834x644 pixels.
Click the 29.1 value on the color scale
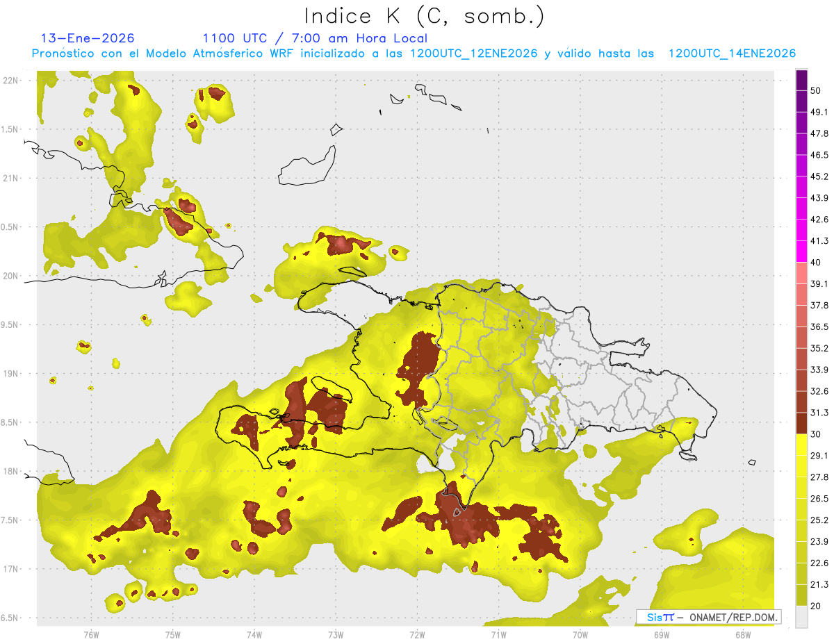pyautogui.click(x=819, y=456)
